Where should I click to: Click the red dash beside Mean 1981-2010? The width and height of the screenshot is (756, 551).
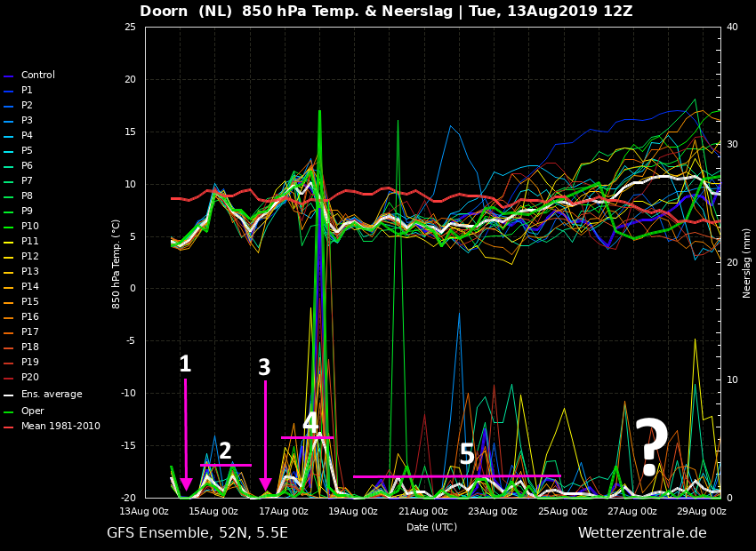[x=9, y=427]
